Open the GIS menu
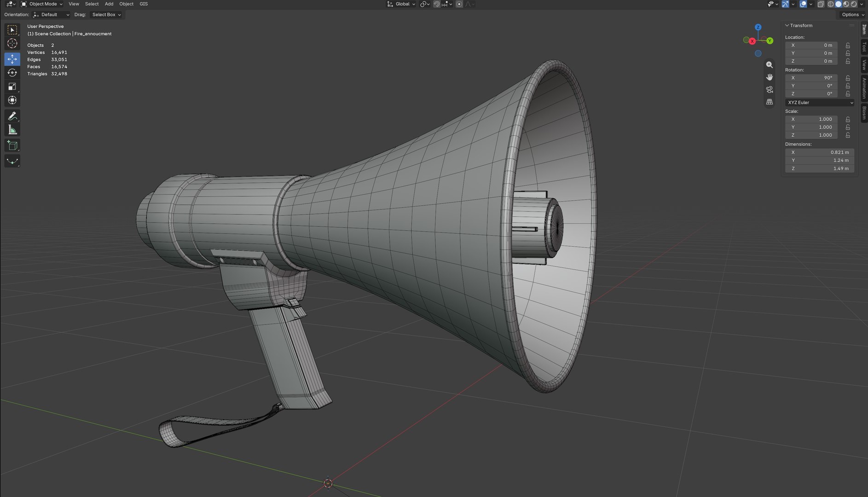Screen dimensions: 868x497 click(144, 4)
